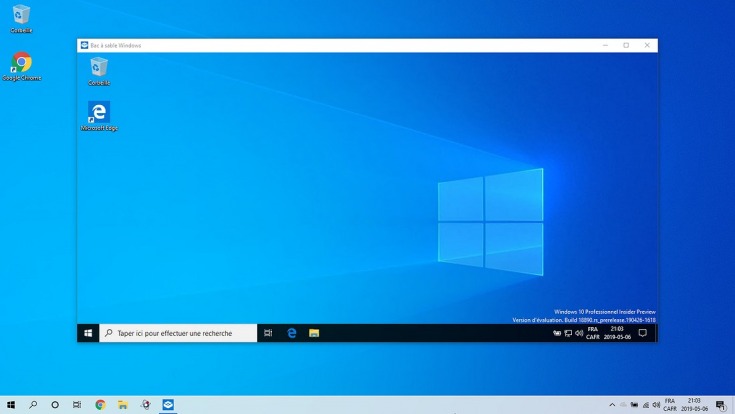
Task: Open the sandbox clock showing 21:03
Action: pyautogui.click(x=617, y=333)
